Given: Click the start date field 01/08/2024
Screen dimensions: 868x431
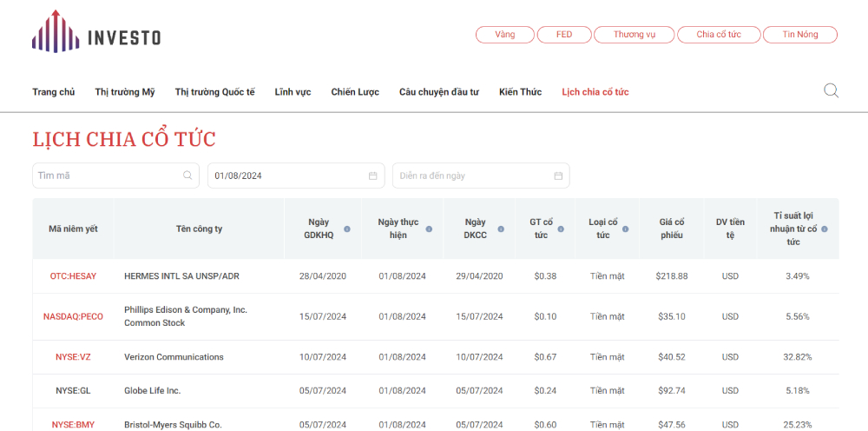Looking at the screenshot, I should click(x=296, y=176).
